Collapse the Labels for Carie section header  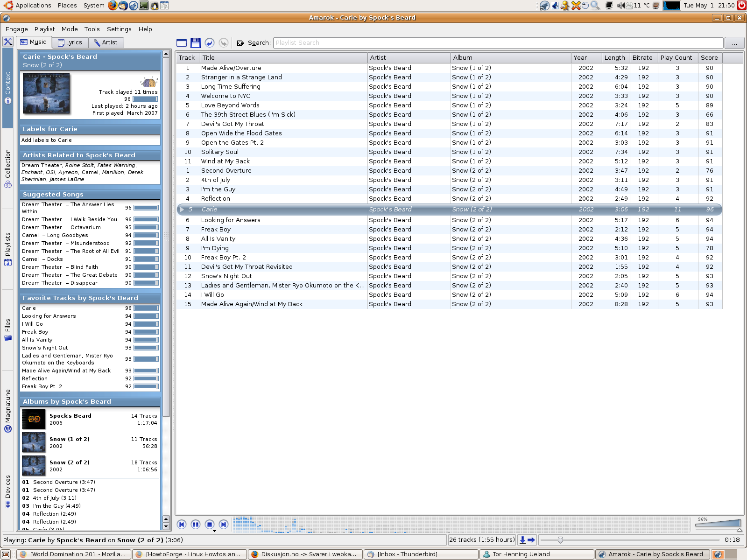pos(90,129)
